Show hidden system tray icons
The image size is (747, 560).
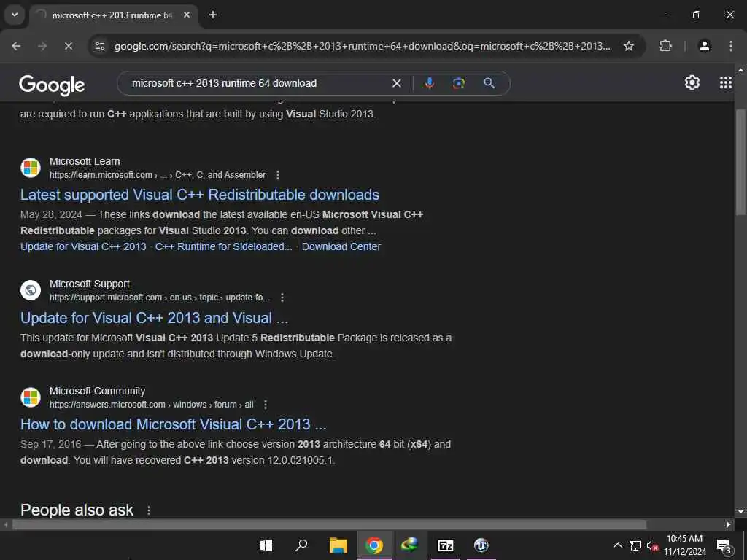(617, 545)
